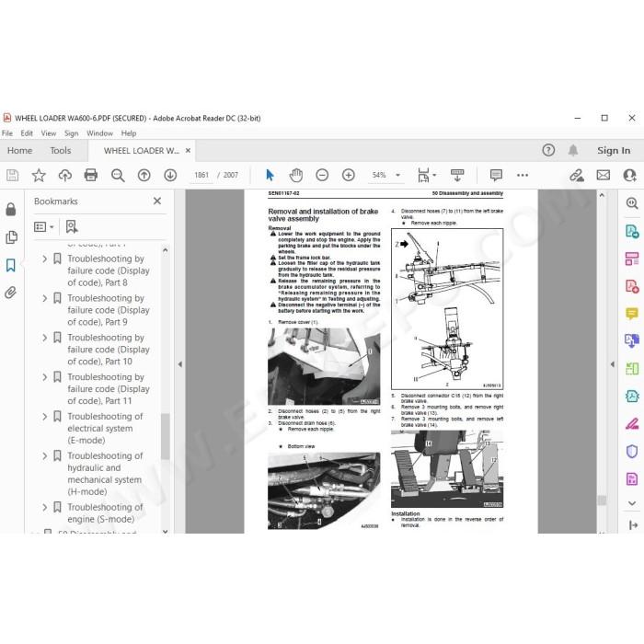
Task: Print the document using printer icon
Action: (91, 176)
